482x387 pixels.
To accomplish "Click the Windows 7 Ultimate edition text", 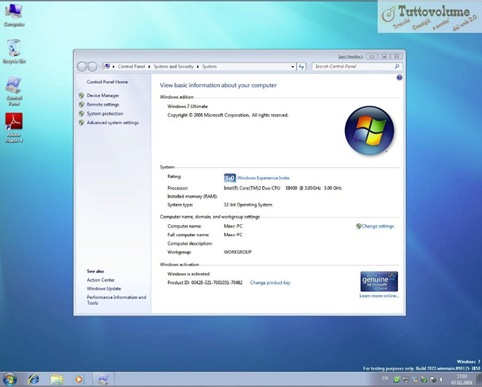I will coord(187,106).
